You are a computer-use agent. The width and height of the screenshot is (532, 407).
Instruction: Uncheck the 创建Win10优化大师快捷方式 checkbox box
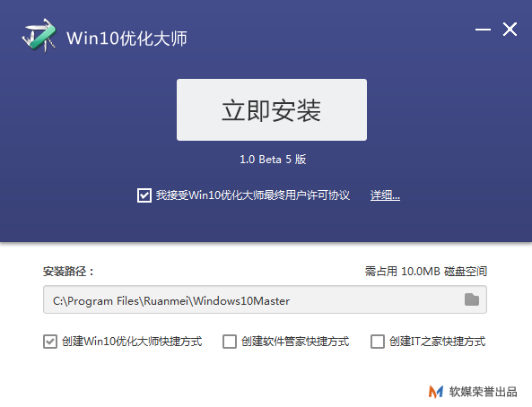click(x=50, y=342)
